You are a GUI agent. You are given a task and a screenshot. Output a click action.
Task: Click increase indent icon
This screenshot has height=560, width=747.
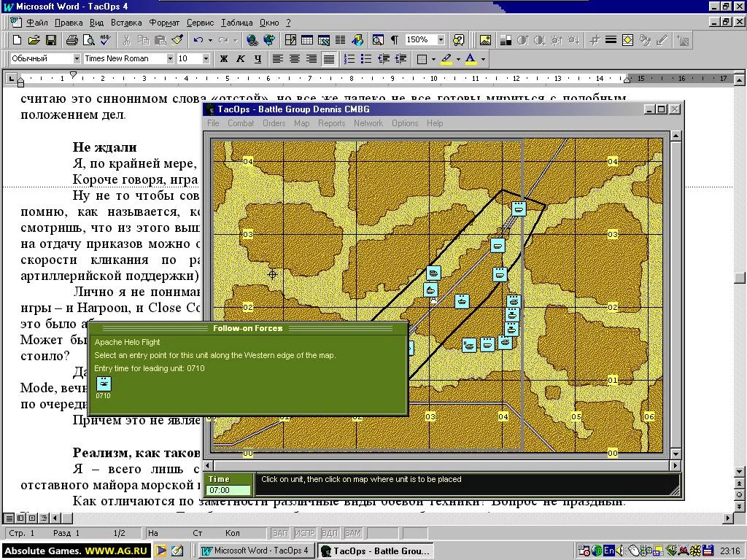tap(400, 58)
